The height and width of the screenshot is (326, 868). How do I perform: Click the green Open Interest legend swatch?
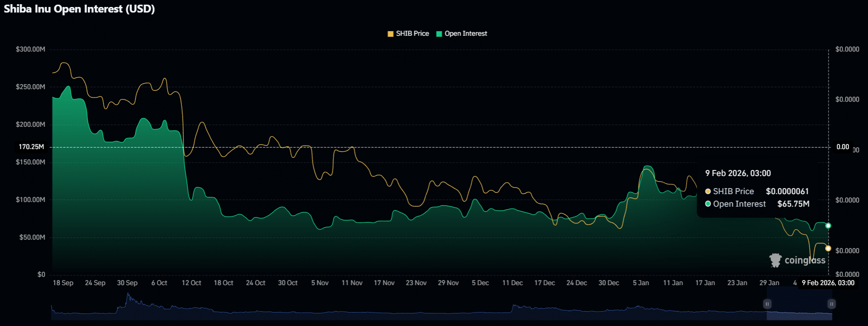(x=439, y=34)
